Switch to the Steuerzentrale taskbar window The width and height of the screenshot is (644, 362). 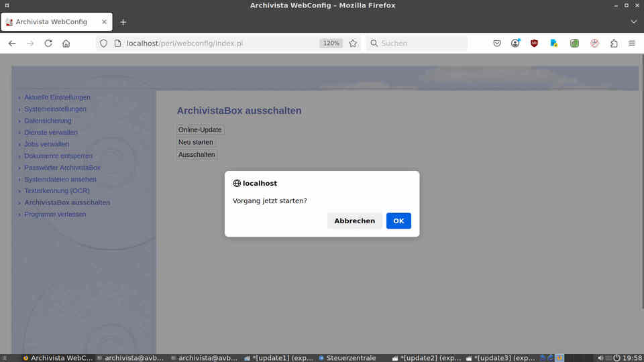[x=347, y=358]
